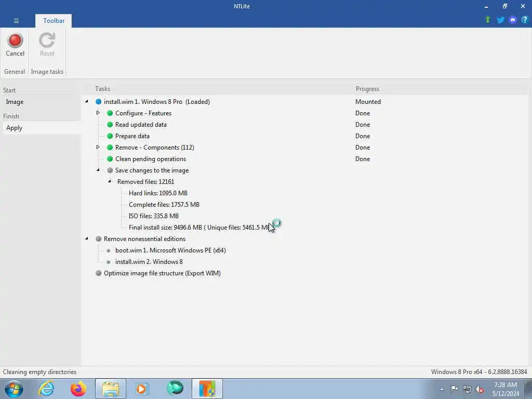Open the Image page in sidebar
Screen dimensions: 532x399
click(x=15, y=102)
